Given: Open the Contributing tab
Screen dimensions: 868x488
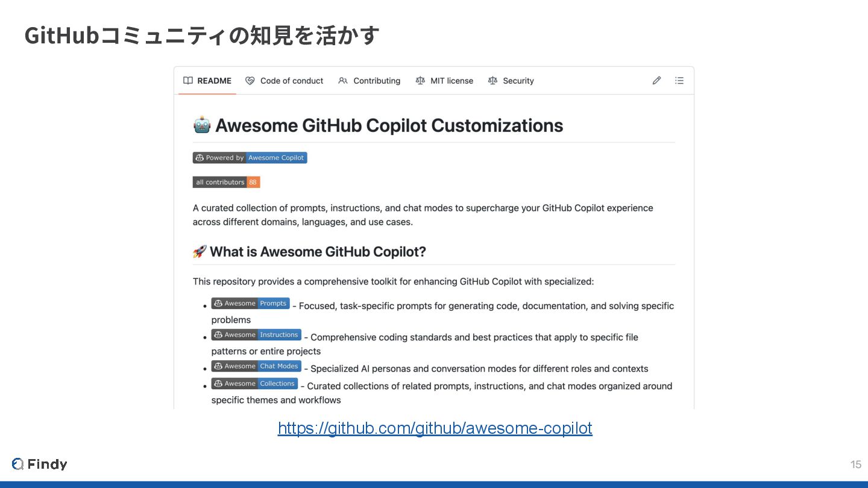Looking at the screenshot, I should click(370, 81).
